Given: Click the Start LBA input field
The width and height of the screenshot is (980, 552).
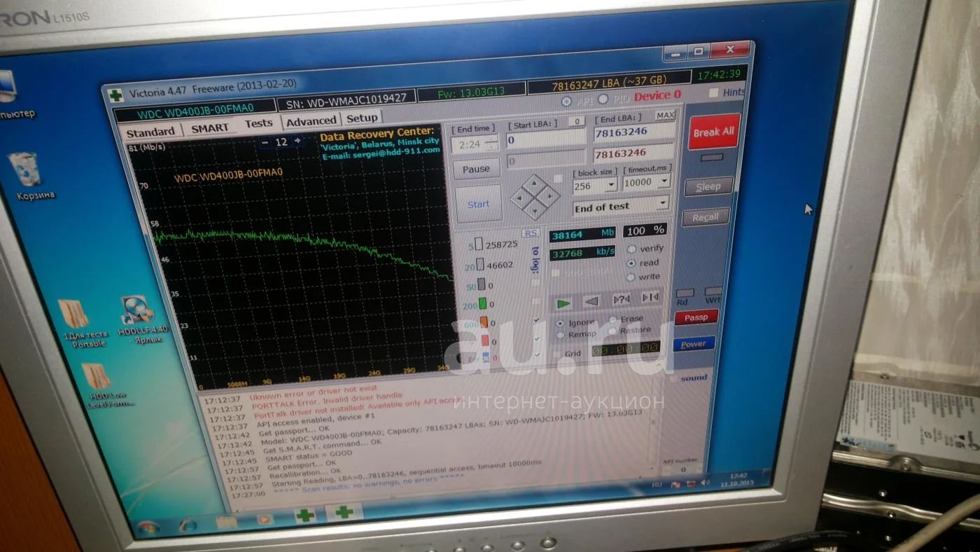Looking at the screenshot, I should pos(546,140).
